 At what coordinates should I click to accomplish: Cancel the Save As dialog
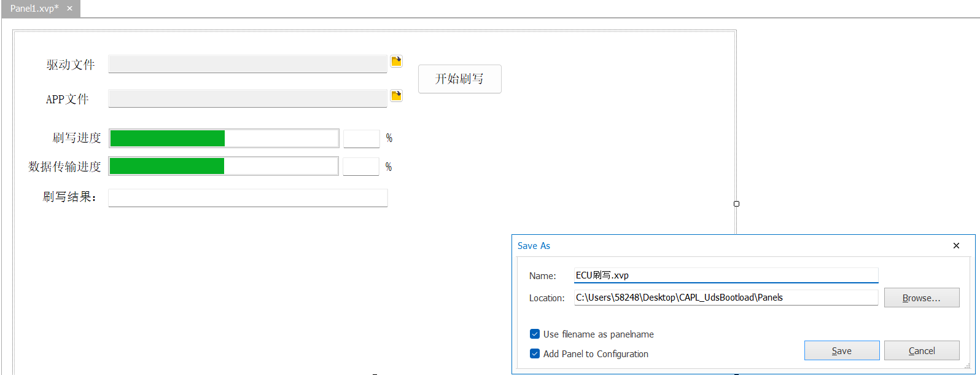click(922, 350)
